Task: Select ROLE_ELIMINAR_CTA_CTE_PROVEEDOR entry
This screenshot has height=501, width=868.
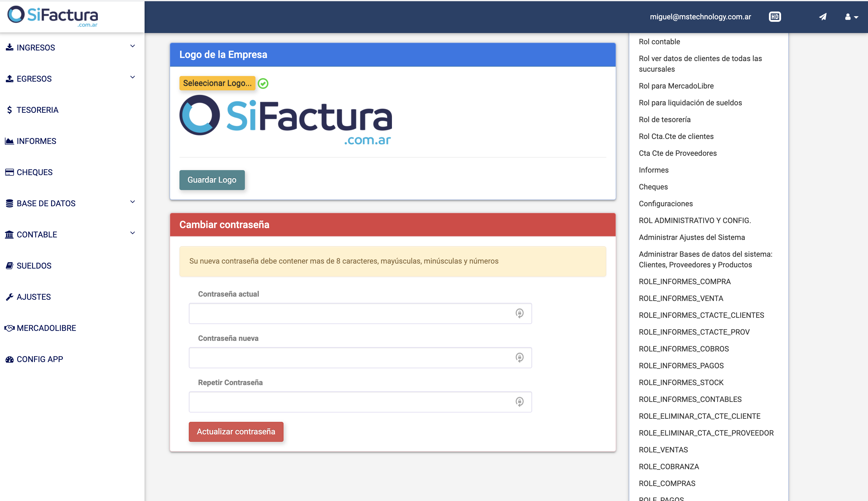Action: [706, 433]
